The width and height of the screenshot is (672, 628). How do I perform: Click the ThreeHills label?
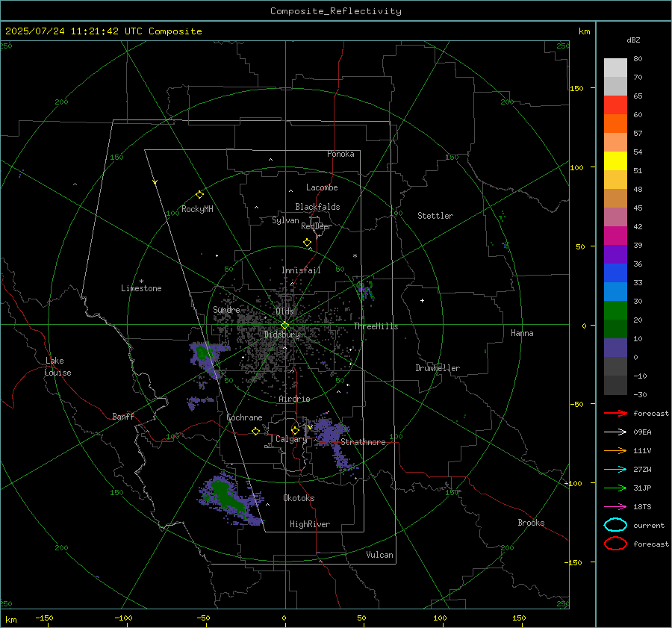[376, 326]
